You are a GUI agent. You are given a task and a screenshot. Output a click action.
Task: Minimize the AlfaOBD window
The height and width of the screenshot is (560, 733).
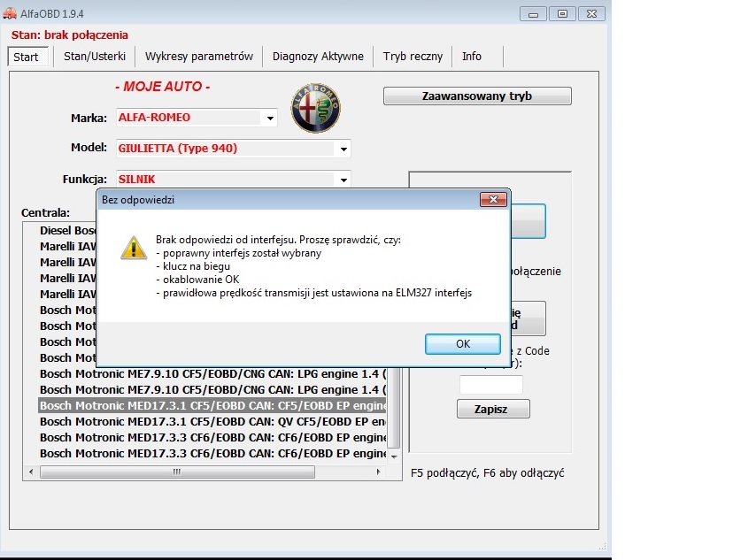[534, 14]
